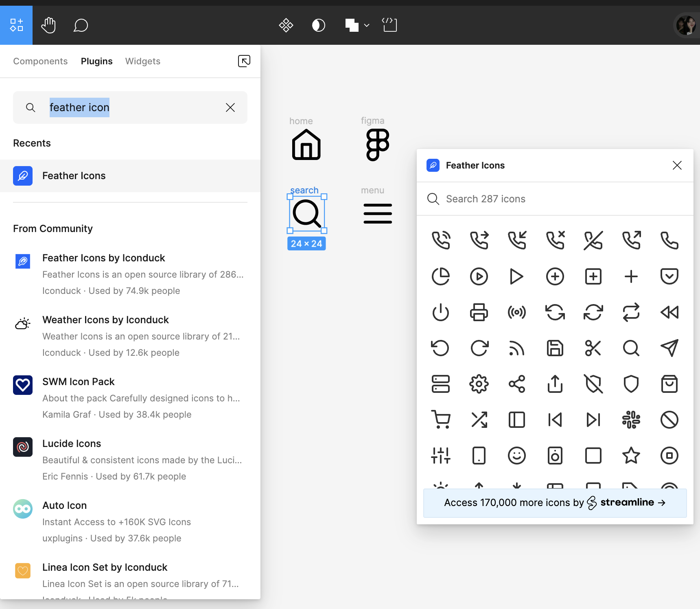Run Feather Icons from Recents list
This screenshot has width=700, height=609.
pyautogui.click(x=130, y=176)
